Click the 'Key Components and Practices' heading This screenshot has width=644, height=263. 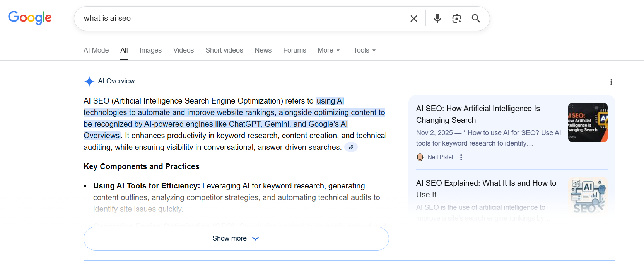tap(142, 166)
